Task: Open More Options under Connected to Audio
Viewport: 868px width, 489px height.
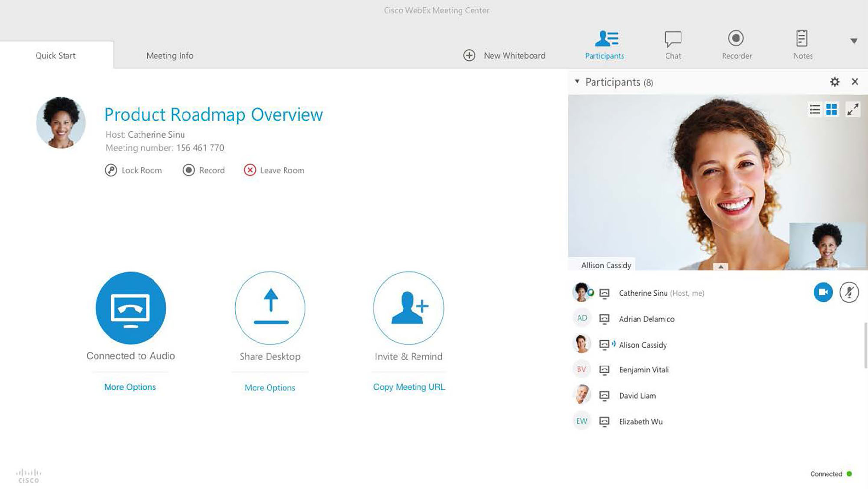Action: [130, 387]
